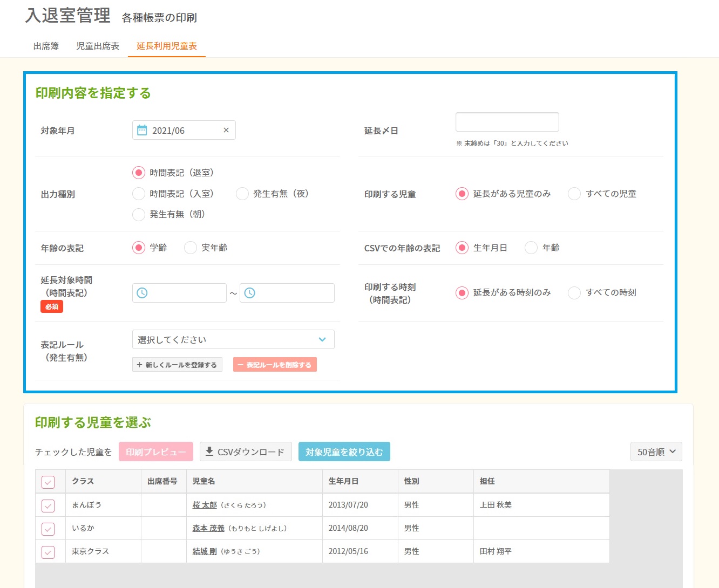
Task: Click the 出席番号 column header
Action: click(164, 481)
